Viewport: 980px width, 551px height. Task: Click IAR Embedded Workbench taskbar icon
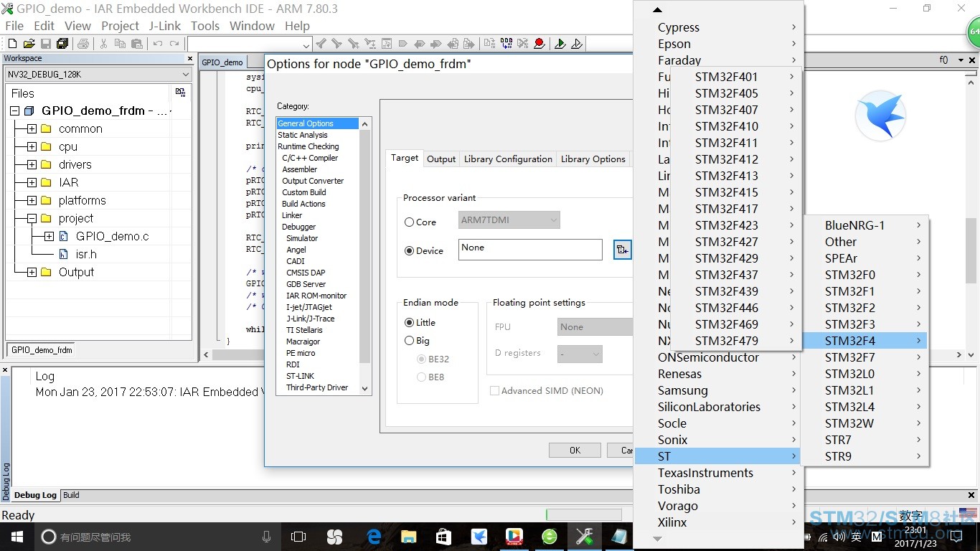coord(584,536)
